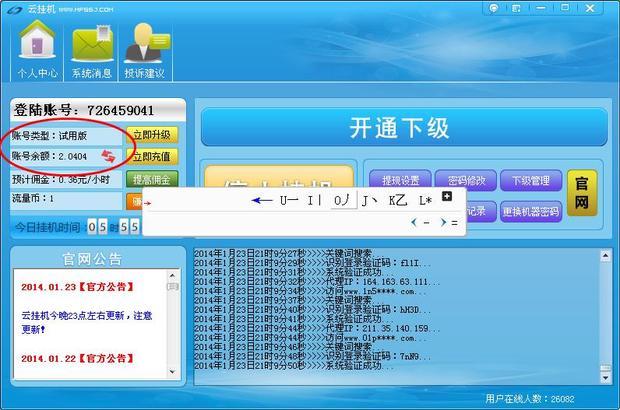Open 下级管理 option
620x410 pixels.
coord(531,180)
